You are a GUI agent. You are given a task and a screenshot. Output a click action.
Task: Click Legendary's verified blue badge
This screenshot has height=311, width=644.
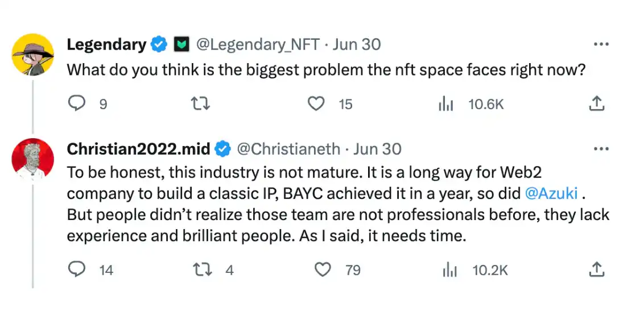click(x=159, y=44)
